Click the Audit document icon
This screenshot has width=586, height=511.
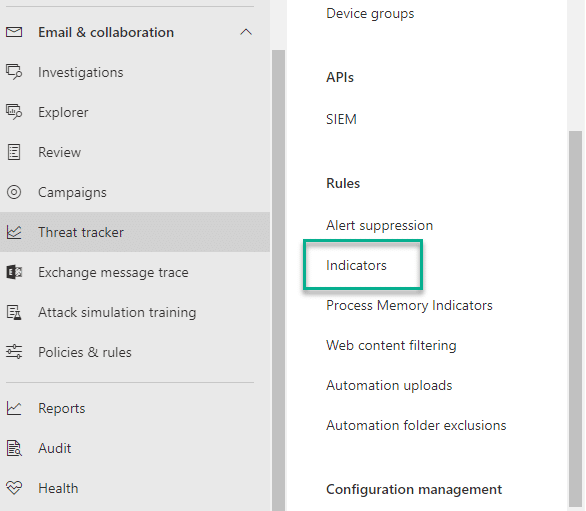coord(14,448)
